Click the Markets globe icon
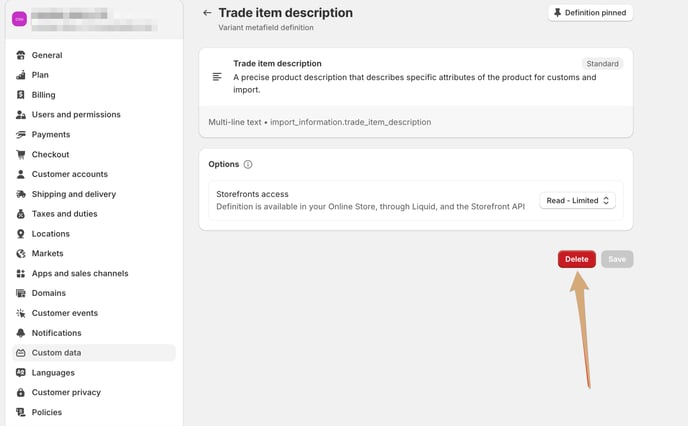Screen dimensions: 688x426 21,254
